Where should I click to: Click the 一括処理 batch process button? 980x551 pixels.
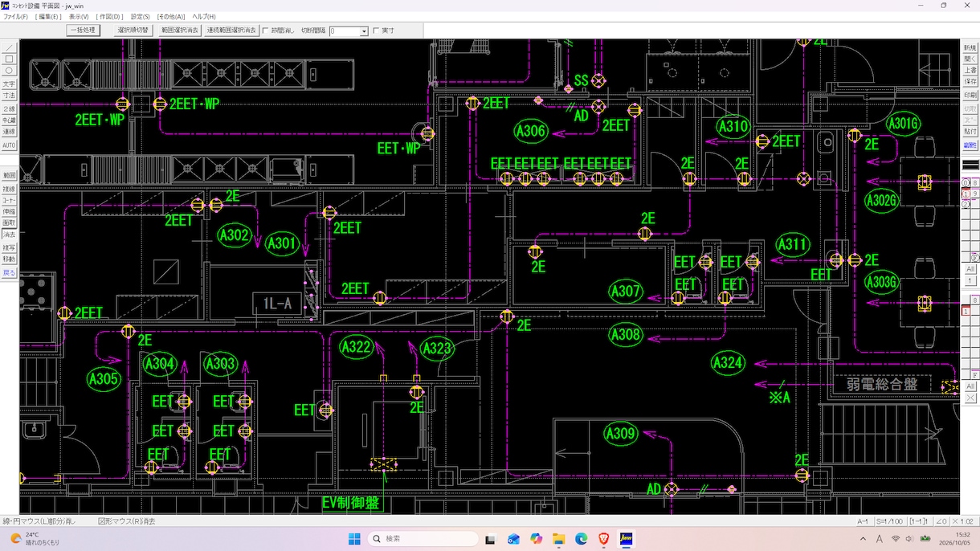[x=83, y=31]
